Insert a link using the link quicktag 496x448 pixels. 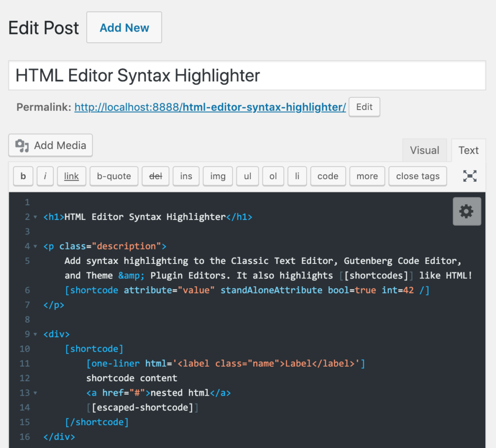point(71,176)
